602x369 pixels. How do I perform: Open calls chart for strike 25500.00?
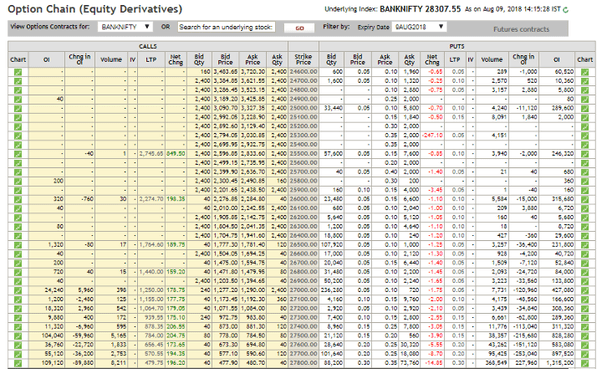pos(18,154)
